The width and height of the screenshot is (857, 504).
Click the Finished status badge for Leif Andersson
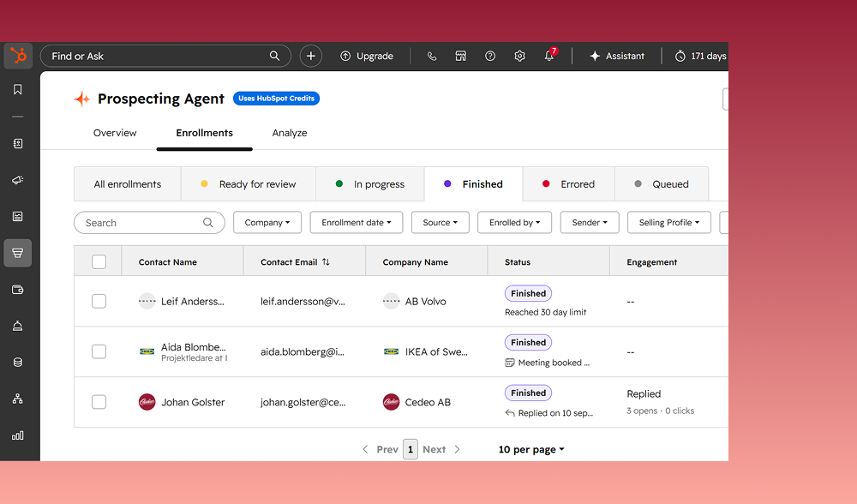tap(528, 293)
